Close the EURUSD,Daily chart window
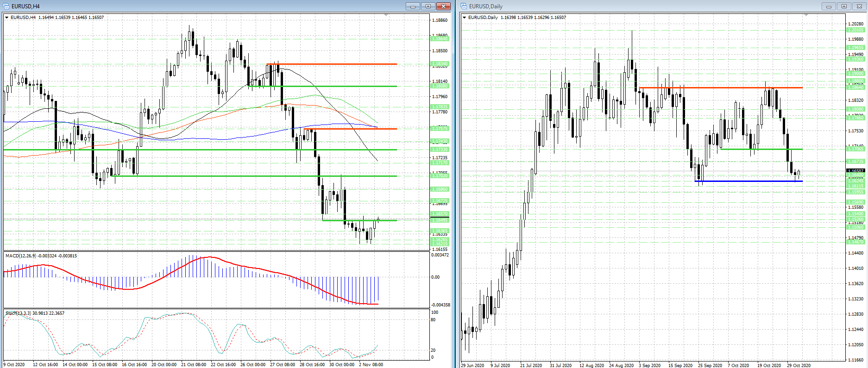Viewport: 868px width, 368px height. (859, 6)
